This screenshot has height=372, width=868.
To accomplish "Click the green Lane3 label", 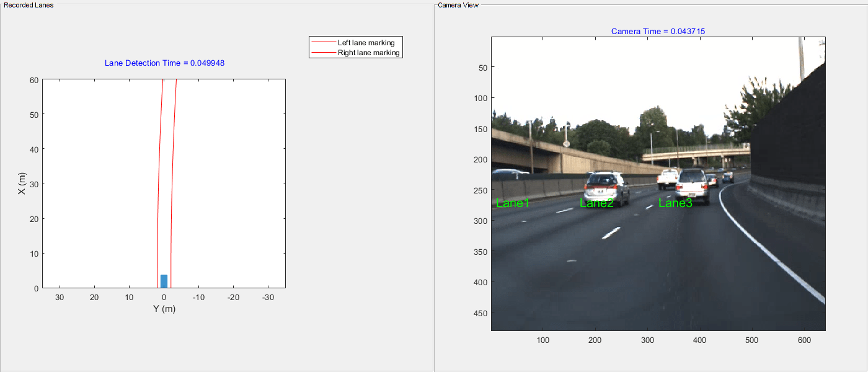I will pyautogui.click(x=675, y=203).
